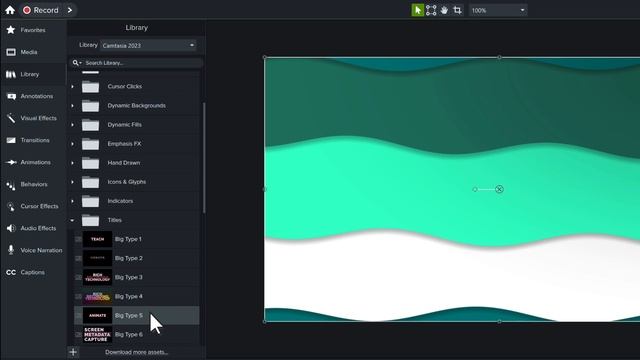Select the Icons & Glyphs folder icon

(x=90, y=182)
